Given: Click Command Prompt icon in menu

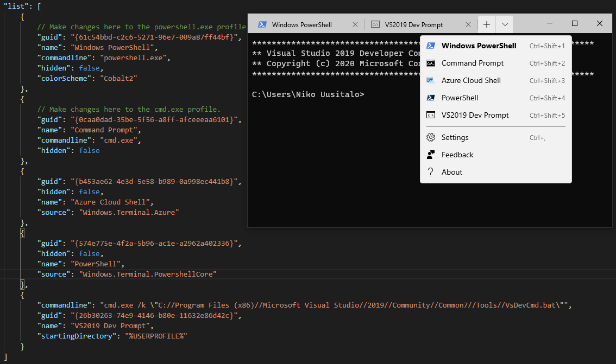Looking at the screenshot, I should click(431, 63).
